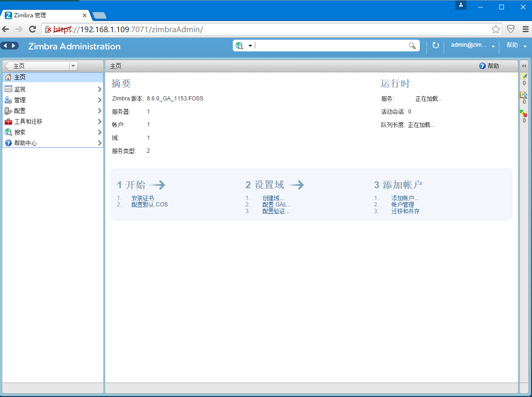Click the 帮助 text in panel header
The height and width of the screenshot is (397, 532).
(x=493, y=66)
